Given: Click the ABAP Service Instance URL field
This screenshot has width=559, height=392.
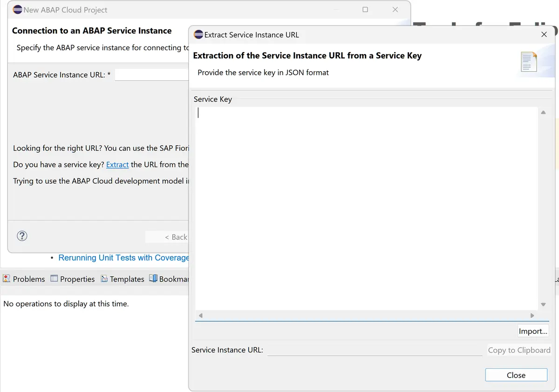Looking at the screenshot, I should coord(152,74).
